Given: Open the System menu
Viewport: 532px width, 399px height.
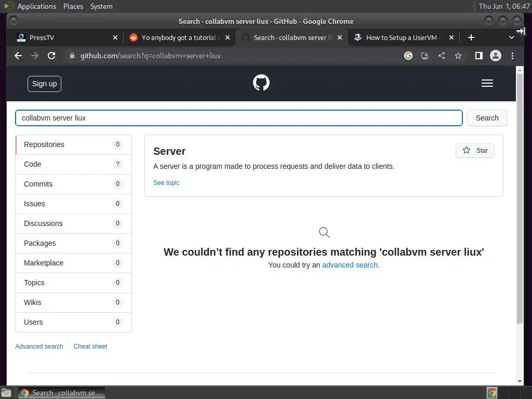Looking at the screenshot, I should click(101, 6).
